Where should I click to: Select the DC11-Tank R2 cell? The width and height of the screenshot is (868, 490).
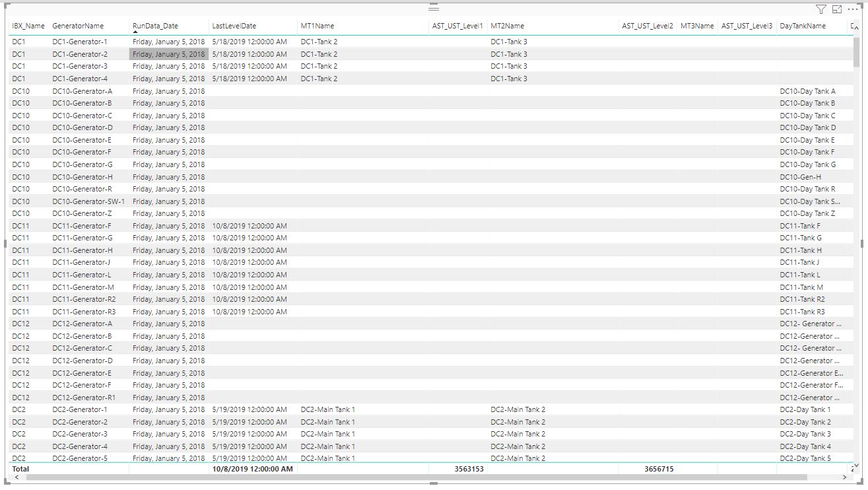click(803, 299)
